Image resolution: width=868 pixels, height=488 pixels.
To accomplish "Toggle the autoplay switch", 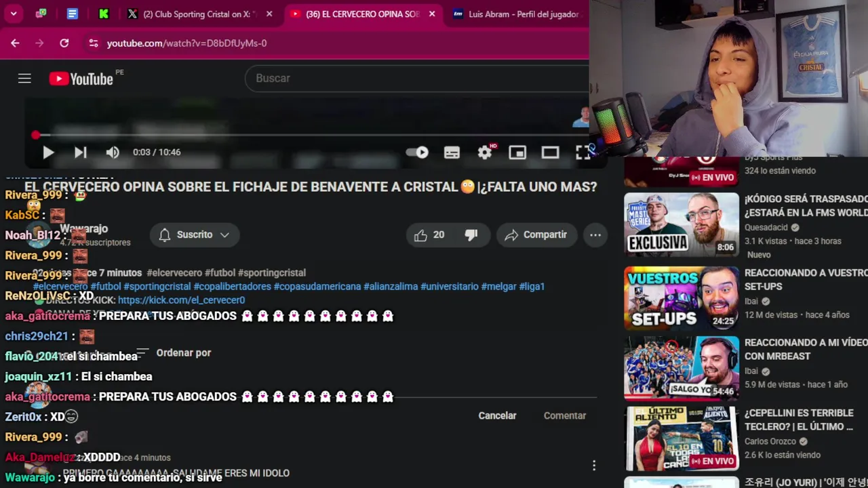I will pyautogui.click(x=418, y=152).
